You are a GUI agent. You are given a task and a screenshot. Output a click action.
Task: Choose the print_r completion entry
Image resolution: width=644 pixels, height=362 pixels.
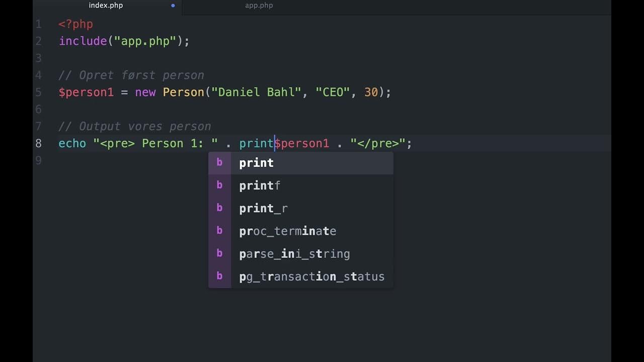pos(263,208)
